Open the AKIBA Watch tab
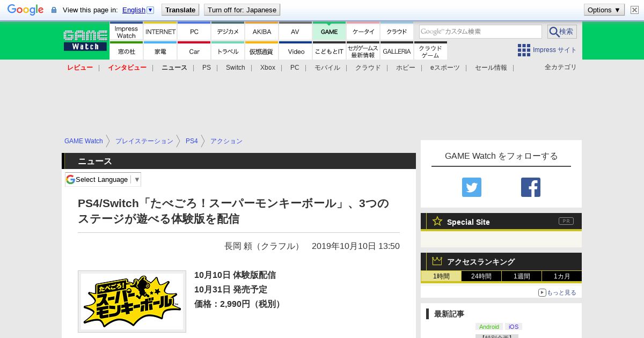This screenshot has height=338, width=644. 262,32
